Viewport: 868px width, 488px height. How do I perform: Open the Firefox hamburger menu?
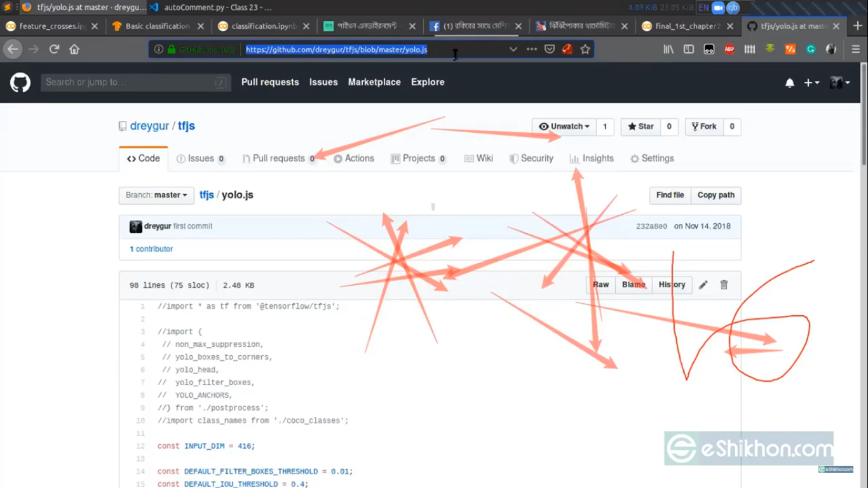point(856,49)
